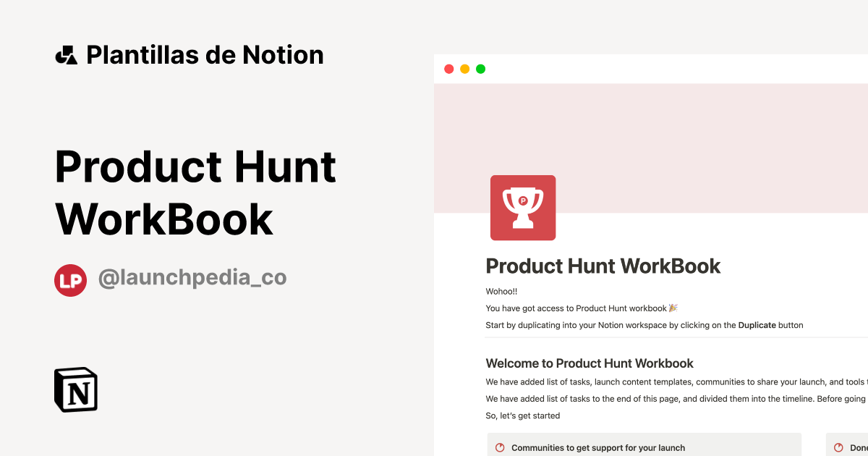Click the green zoom traffic light button
The image size is (868, 456).
coord(480,68)
